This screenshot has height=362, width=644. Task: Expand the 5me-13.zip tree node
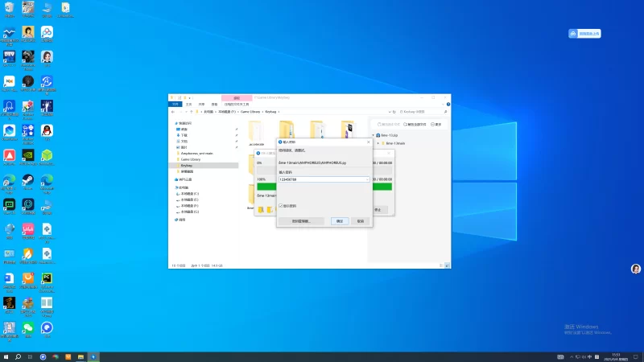click(374, 135)
